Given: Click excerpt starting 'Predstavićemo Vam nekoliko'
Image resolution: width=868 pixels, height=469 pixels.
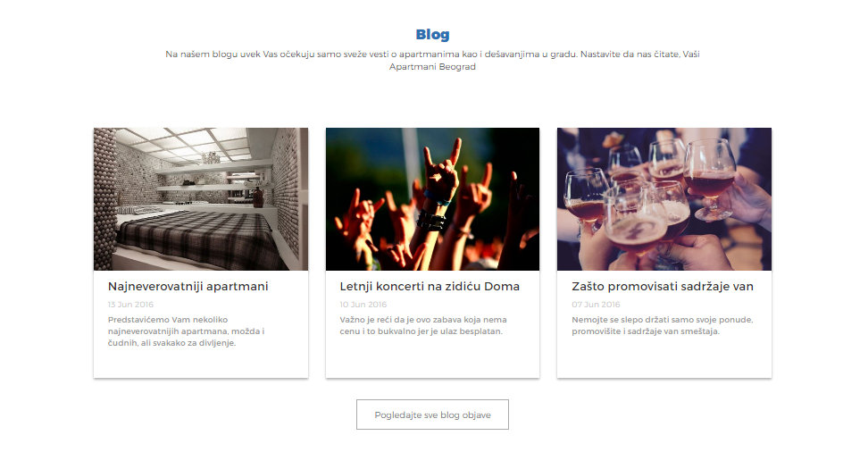Looking at the screenshot, I should [x=186, y=331].
